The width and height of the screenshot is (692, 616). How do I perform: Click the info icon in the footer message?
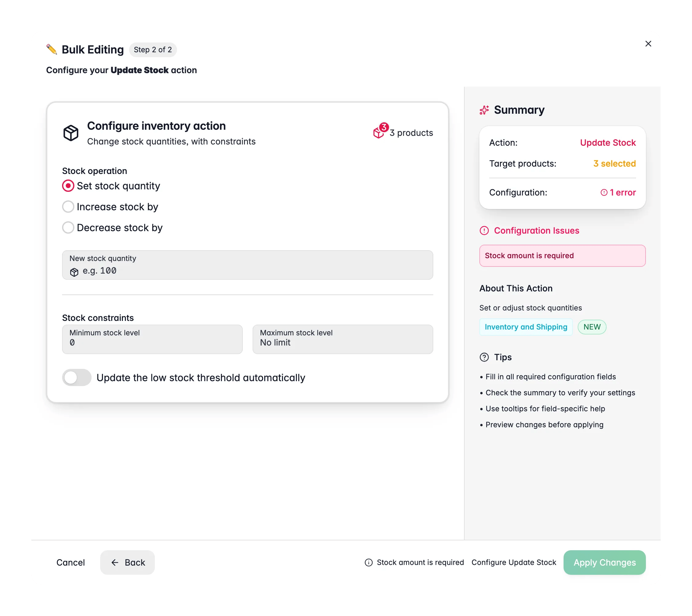pos(368,563)
